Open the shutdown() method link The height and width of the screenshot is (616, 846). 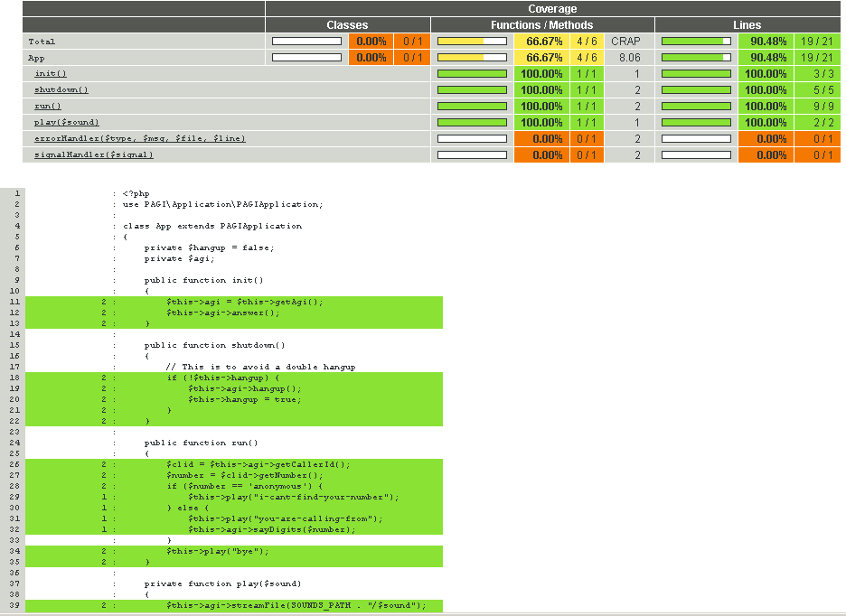click(x=61, y=90)
